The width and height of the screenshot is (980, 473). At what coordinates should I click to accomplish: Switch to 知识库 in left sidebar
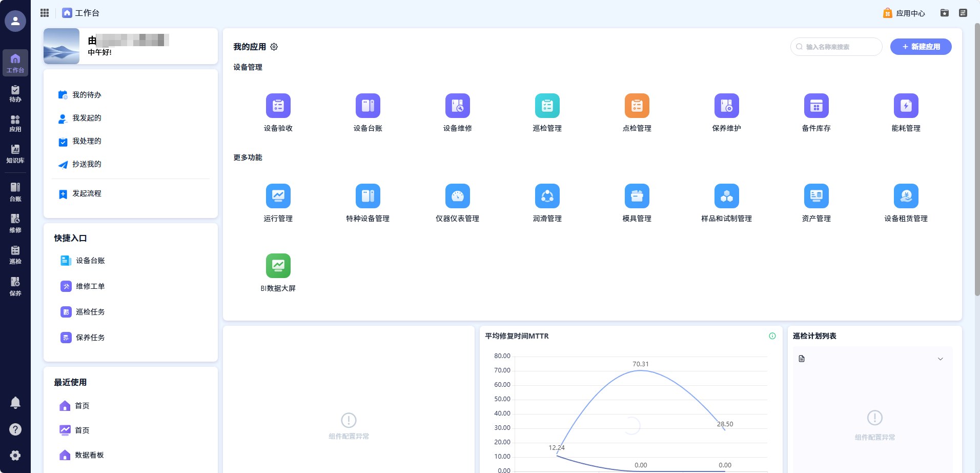pos(15,154)
